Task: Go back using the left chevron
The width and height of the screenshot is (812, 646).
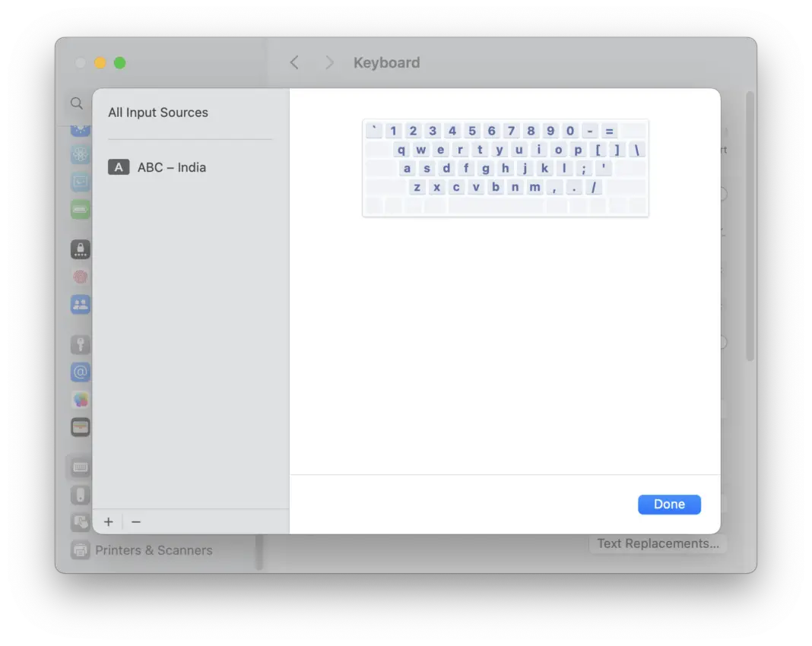Action: click(294, 63)
